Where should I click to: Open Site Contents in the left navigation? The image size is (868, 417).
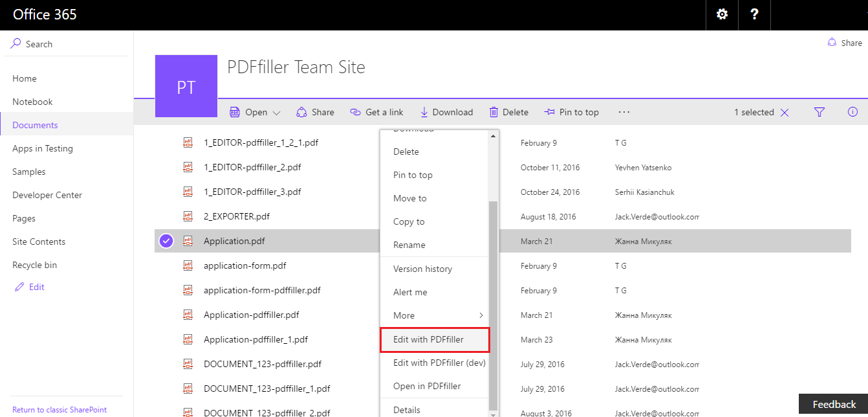(39, 242)
